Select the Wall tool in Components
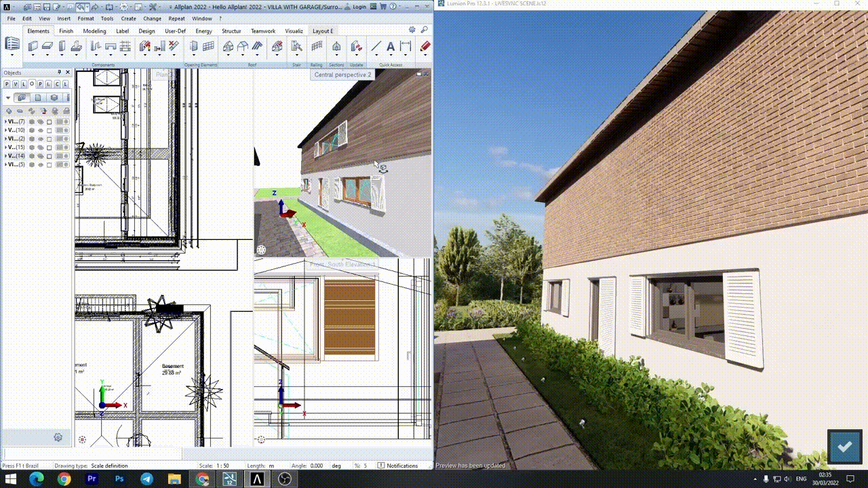 pyautogui.click(x=33, y=46)
